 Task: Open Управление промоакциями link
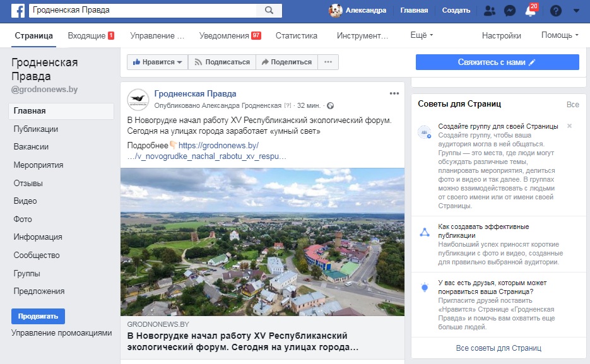[61, 333]
